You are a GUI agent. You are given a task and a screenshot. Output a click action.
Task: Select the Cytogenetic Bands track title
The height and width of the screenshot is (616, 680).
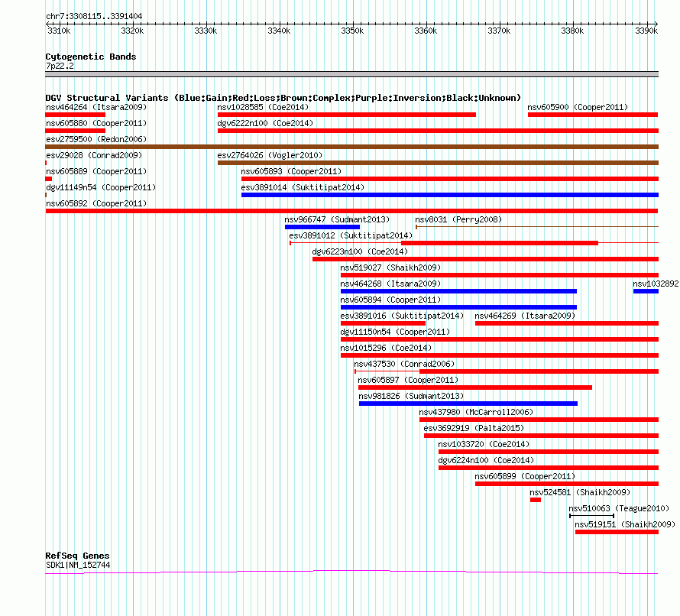coord(91,57)
